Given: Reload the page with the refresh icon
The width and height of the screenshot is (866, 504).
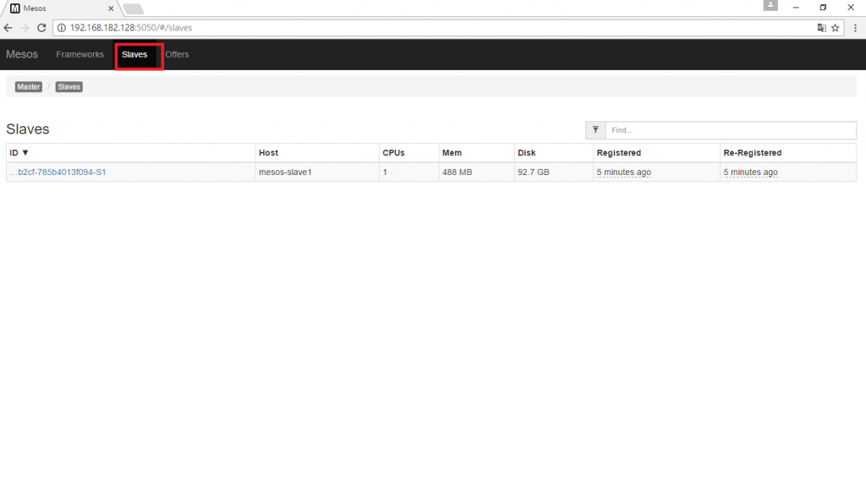Looking at the screenshot, I should click(41, 28).
